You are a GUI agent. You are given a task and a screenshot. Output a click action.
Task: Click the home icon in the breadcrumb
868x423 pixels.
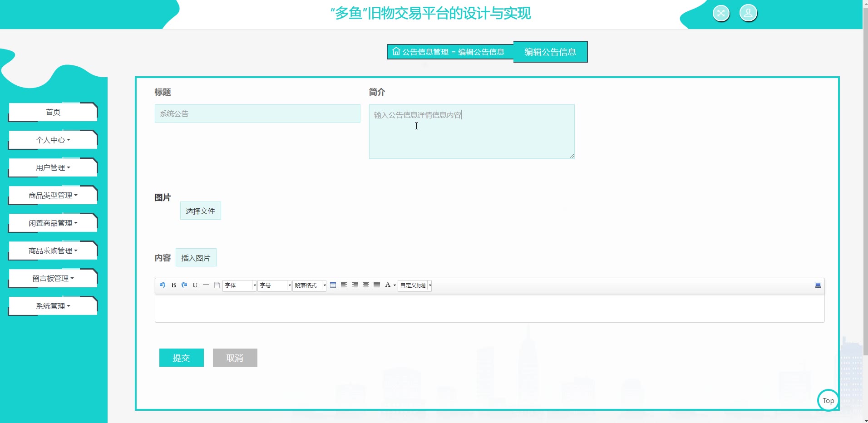pyautogui.click(x=396, y=51)
